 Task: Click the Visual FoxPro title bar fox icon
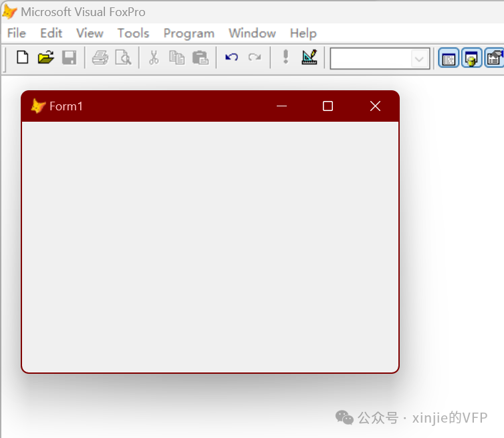[9, 11]
